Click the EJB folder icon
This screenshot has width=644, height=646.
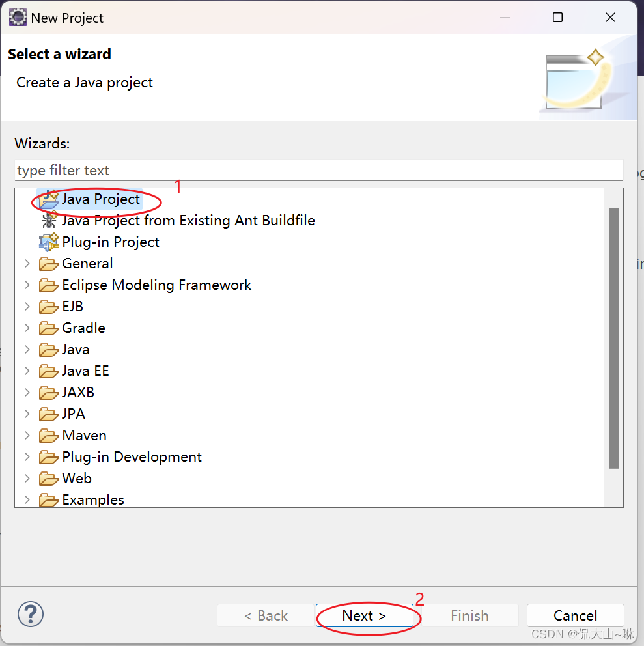(49, 307)
